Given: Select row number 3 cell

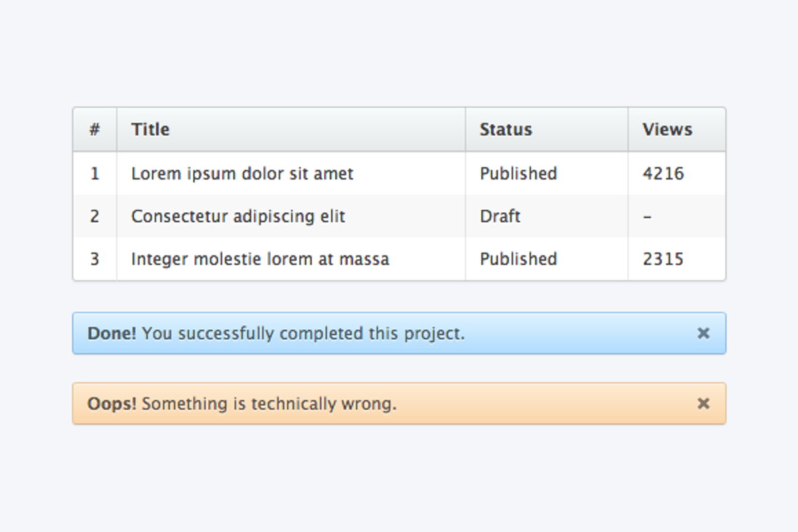Looking at the screenshot, I should click(94, 259).
